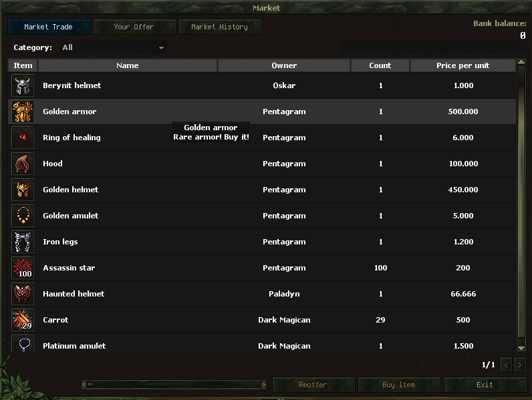This screenshot has height=400, width=532.
Task: Click the Exit button
Action: coord(485,385)
